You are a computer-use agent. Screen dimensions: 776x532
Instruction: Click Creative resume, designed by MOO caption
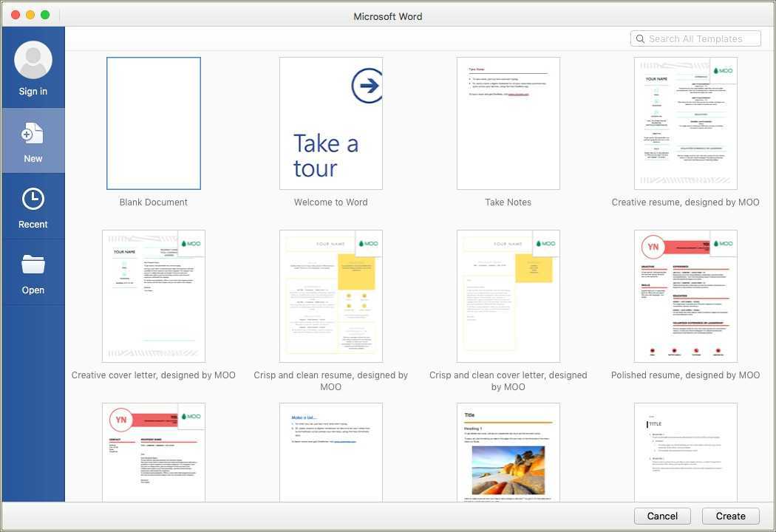coord(685,202)
